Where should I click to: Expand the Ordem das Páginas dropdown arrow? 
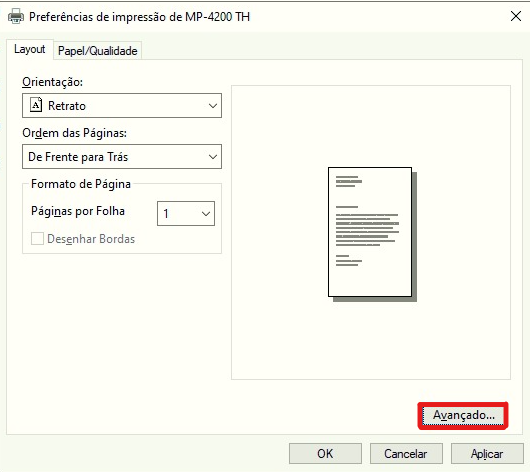[213, 157]
